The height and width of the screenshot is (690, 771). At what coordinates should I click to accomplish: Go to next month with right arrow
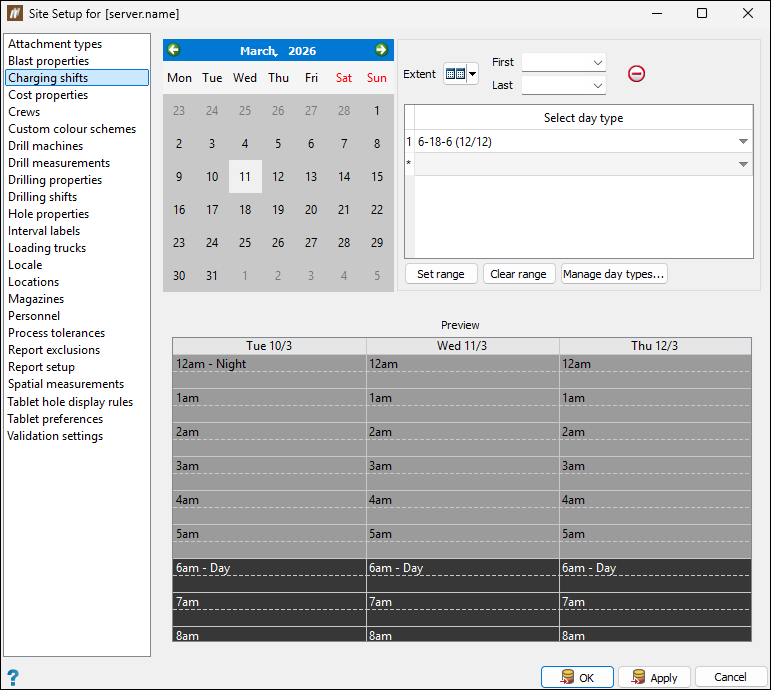pos(381,50)
